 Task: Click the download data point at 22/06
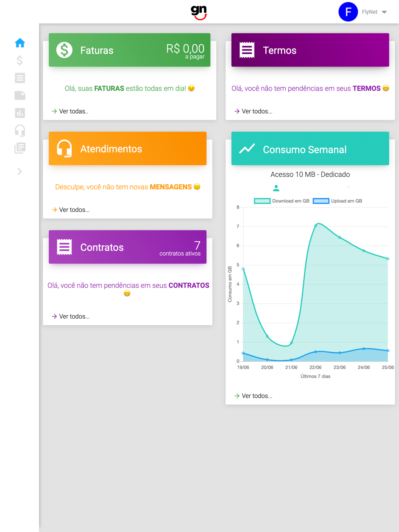click(x=316, y=226)
